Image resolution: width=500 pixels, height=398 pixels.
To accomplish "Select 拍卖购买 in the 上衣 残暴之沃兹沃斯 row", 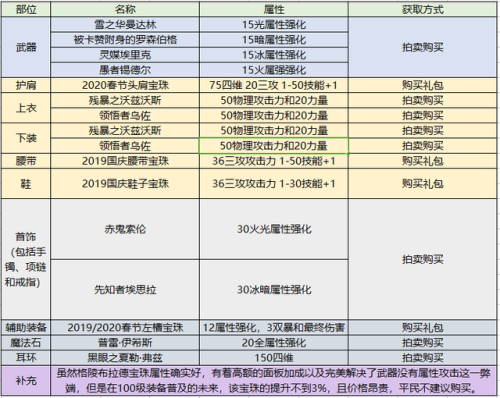I will tap(422, 100).
